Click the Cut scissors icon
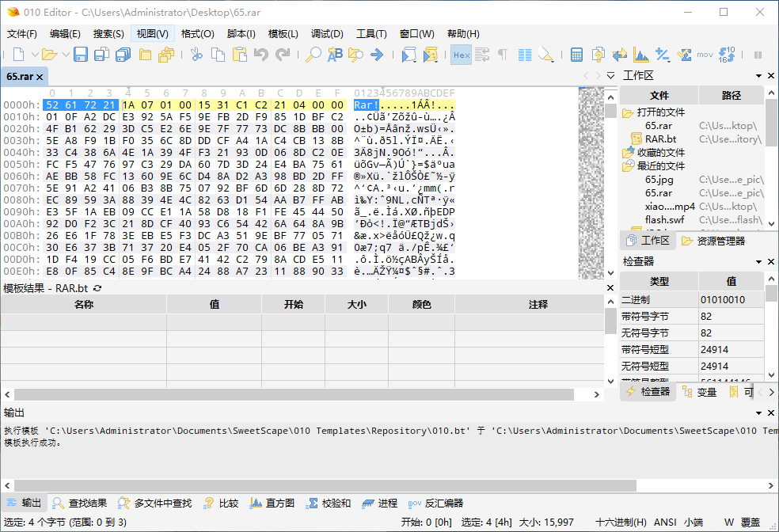 (x=197, y=54)
